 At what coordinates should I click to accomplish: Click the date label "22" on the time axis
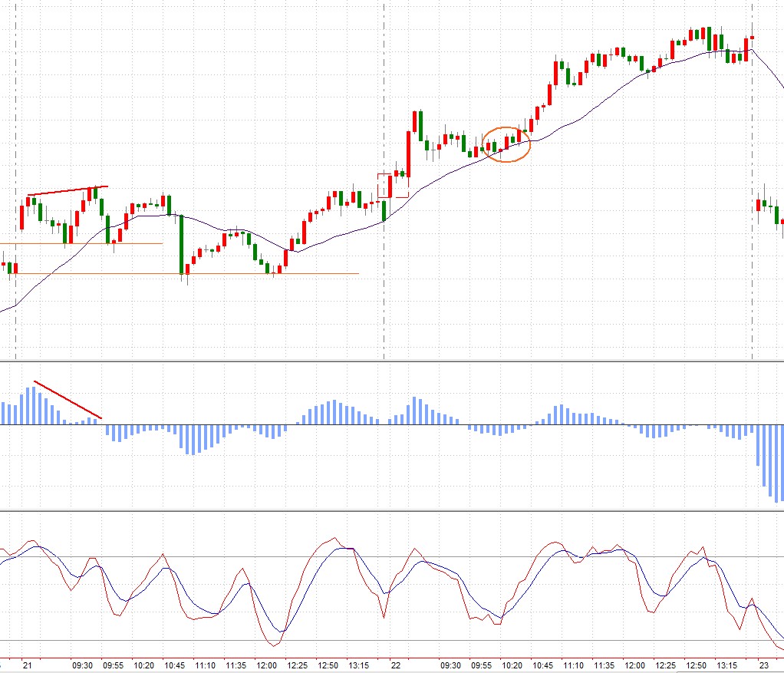click(396, 665)
